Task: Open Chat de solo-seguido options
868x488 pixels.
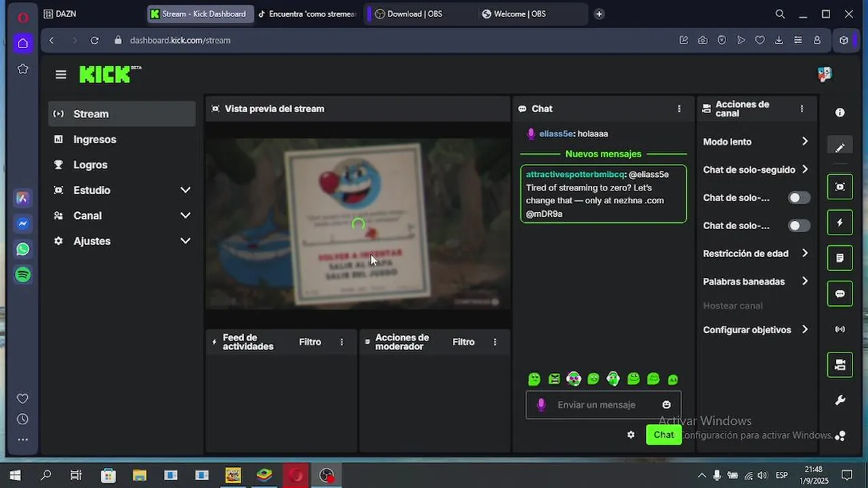Action: [755, 169]
